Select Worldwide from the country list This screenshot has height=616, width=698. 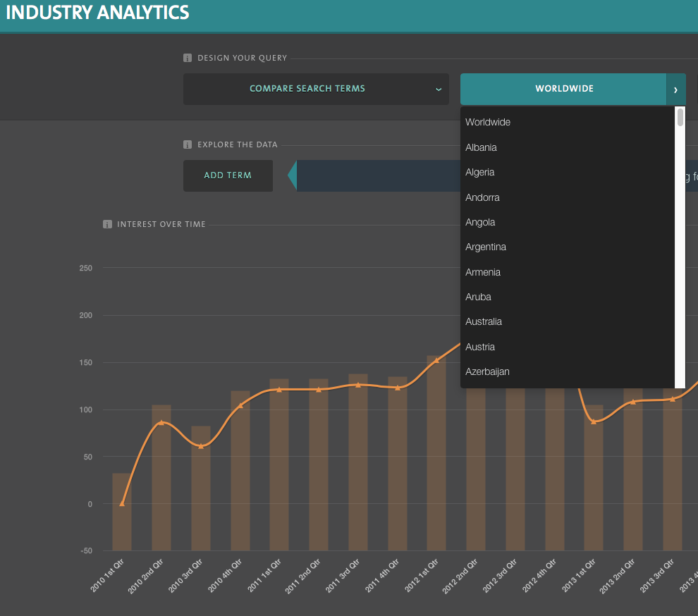488,123
